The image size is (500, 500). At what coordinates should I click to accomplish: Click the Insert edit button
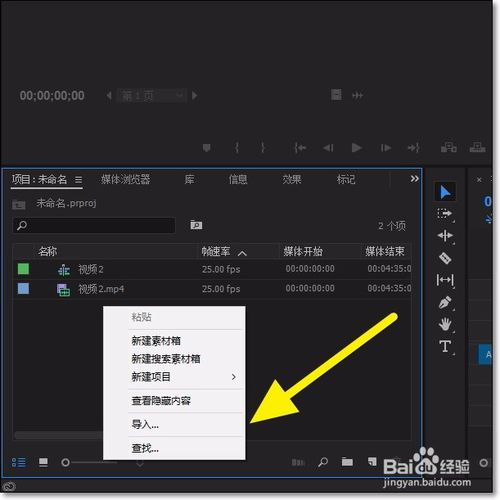[x=449, y=147]
